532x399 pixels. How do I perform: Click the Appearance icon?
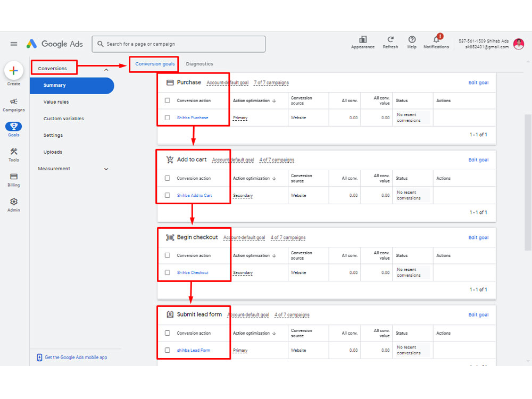(x=363, y=39)
